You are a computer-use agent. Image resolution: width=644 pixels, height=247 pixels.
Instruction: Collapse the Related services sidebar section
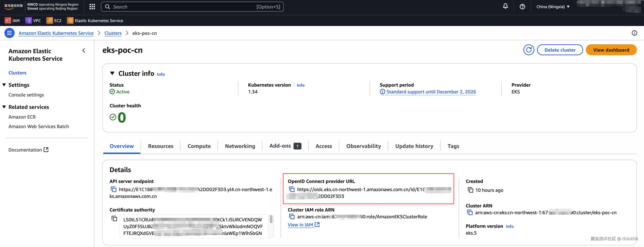point(4,107)
